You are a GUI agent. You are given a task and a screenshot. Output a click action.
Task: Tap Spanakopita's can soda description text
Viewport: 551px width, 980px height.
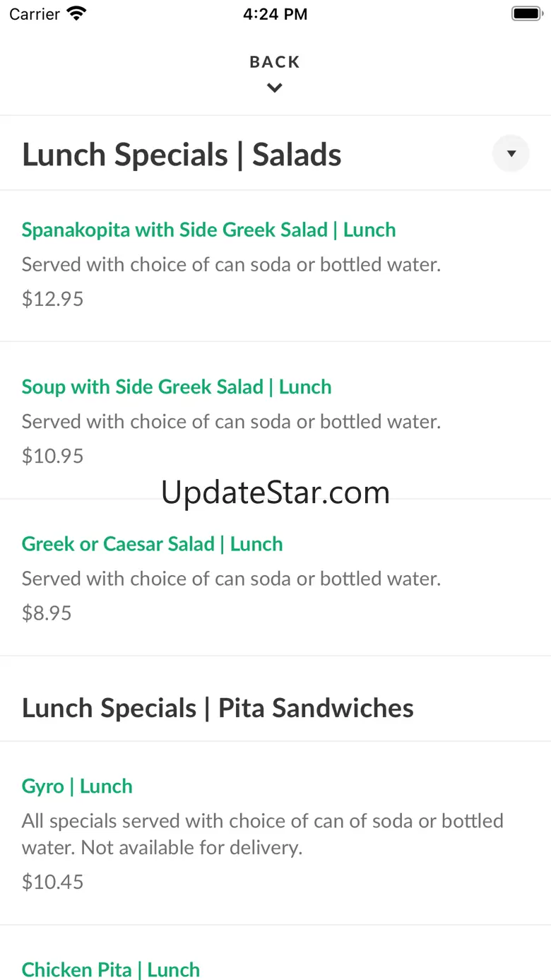tap(231, 265)
